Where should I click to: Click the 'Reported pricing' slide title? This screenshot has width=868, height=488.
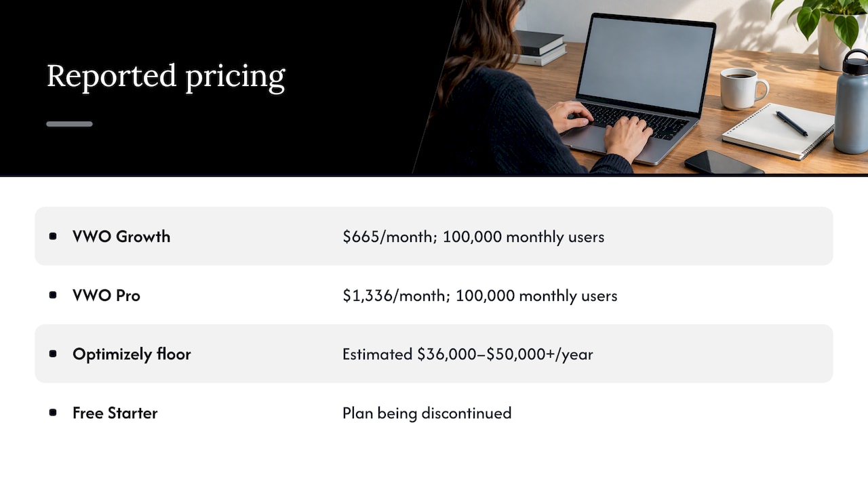[x=166, y=77]
